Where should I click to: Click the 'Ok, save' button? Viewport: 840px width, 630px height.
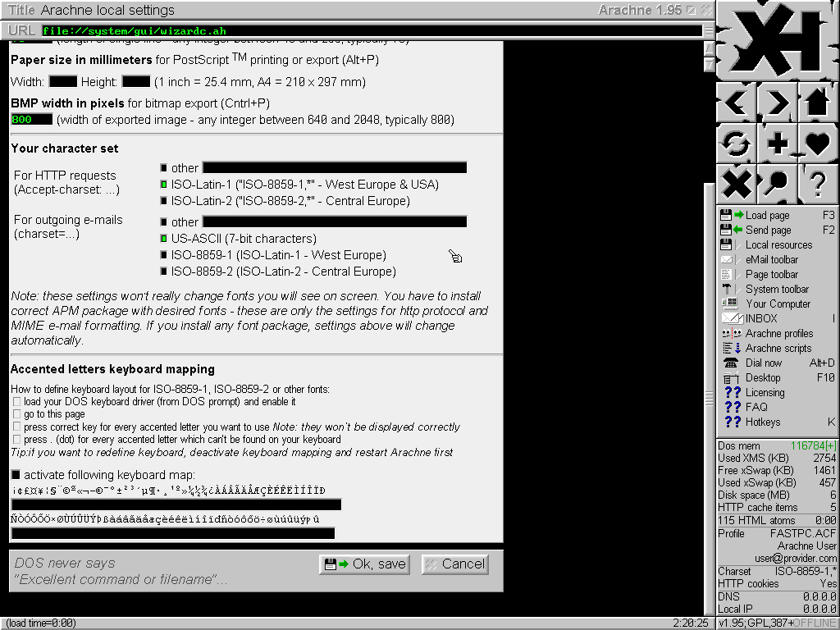tap(365, 564)
